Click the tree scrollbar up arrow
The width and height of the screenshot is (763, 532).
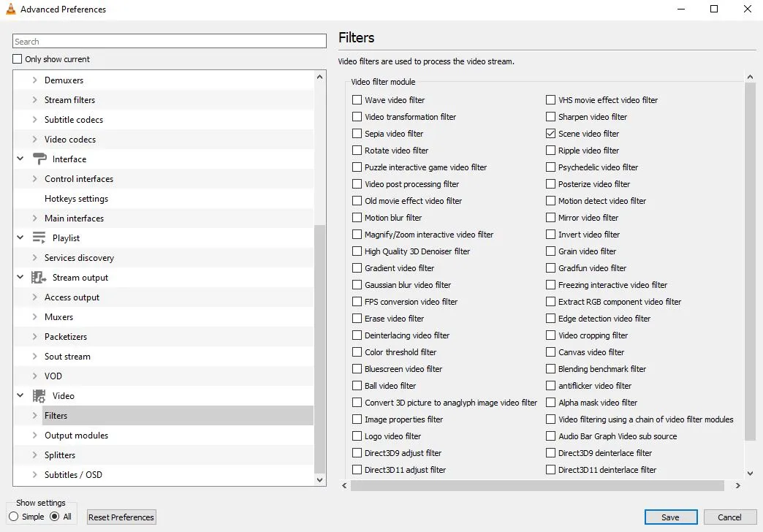coord(319,77)
